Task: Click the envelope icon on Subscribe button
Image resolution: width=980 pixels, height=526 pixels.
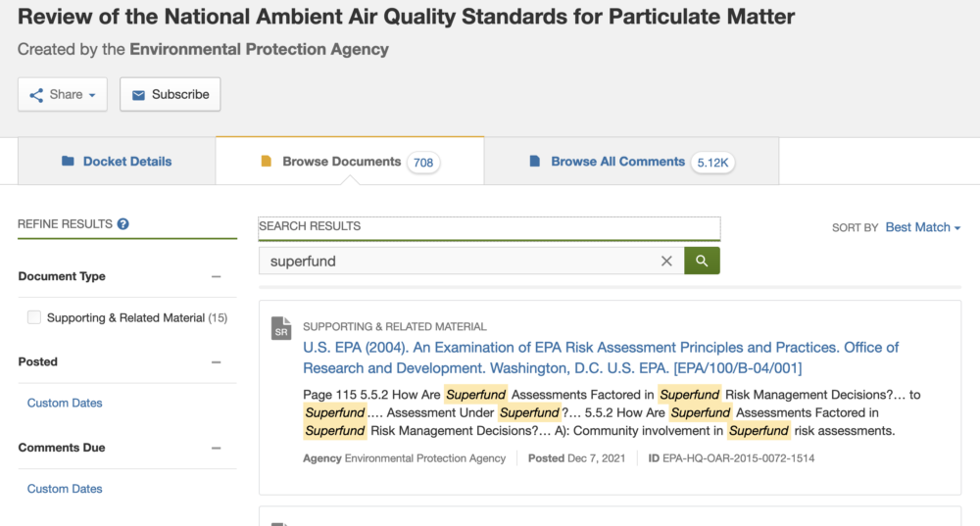Action: pos(139,95)
